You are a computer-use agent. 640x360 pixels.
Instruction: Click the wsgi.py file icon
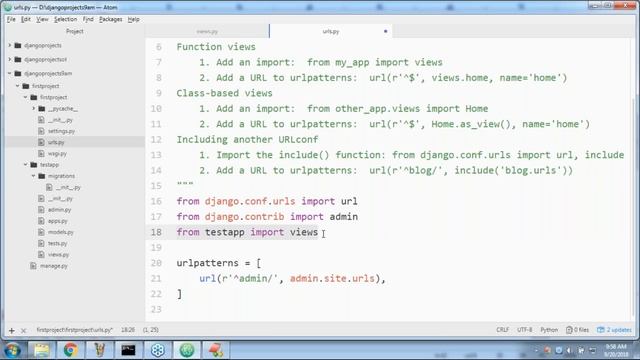click(x=41, y=153)
